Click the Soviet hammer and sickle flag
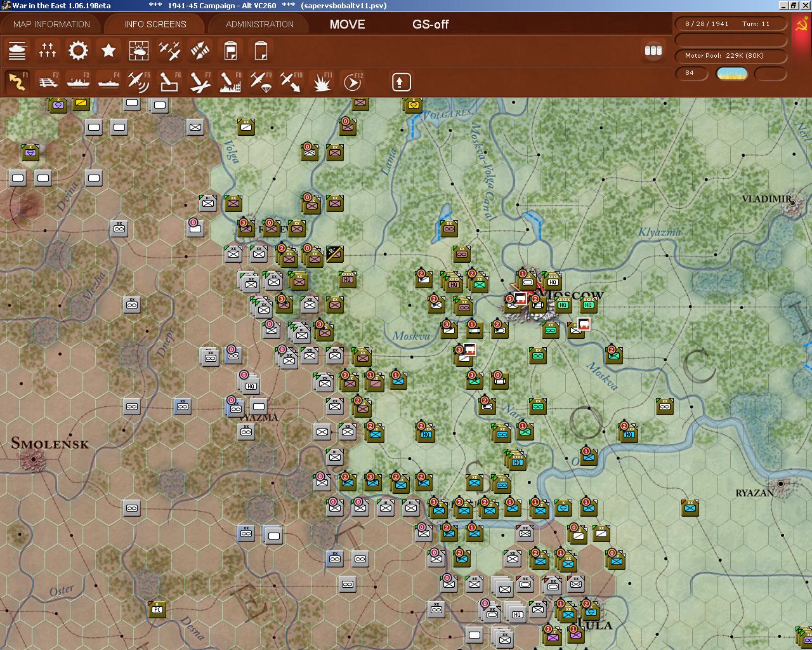 click(802, 25)
